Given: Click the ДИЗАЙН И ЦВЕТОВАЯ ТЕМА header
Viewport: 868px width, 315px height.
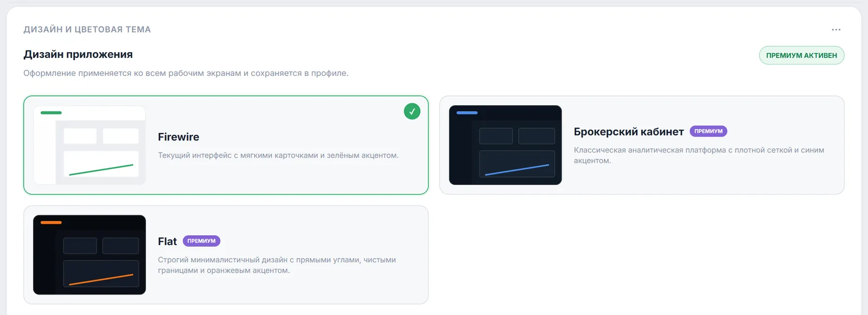Looking at the screenshot, I should coord(87,29).
